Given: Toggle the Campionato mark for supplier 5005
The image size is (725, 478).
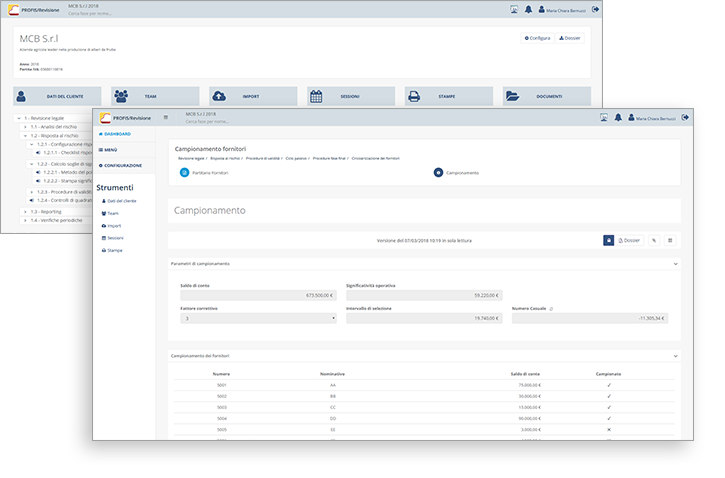Looking at the screenshot, I should coord(608,428).
